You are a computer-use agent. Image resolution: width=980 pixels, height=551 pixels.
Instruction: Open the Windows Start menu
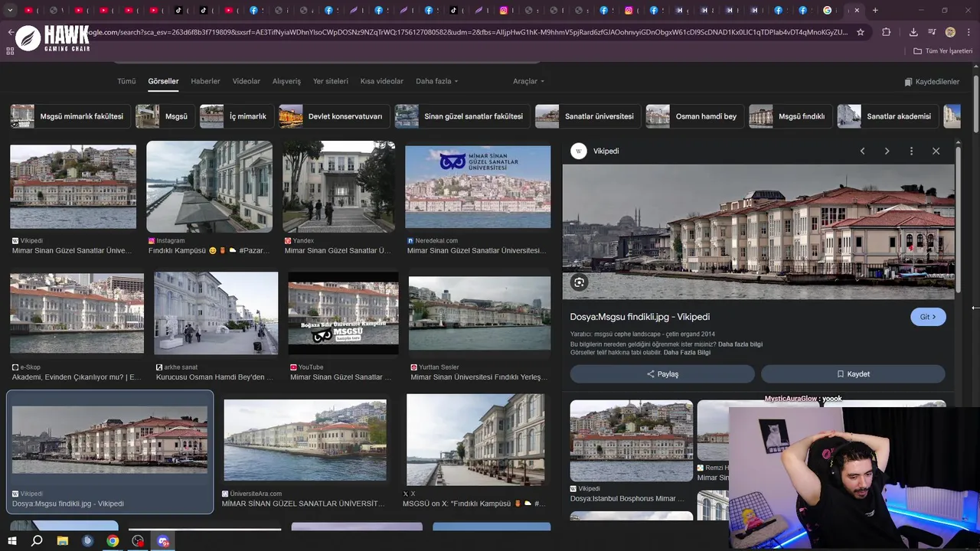(11, 541)
